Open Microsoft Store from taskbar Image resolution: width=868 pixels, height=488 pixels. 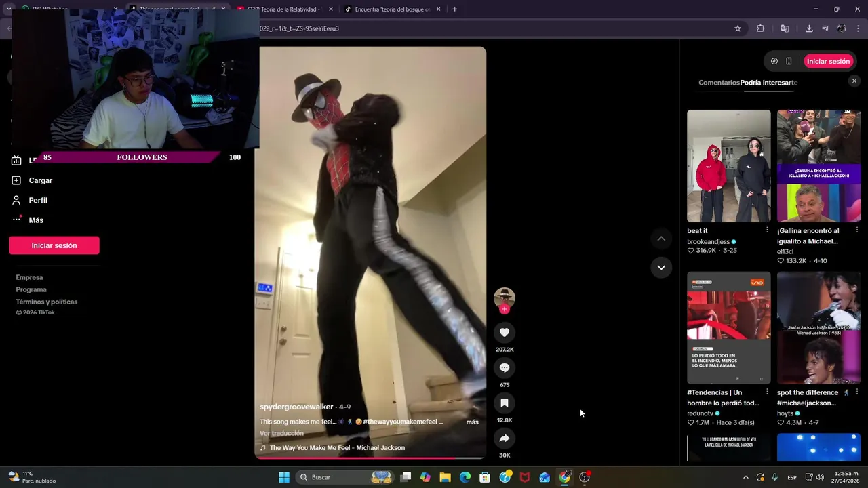click(485, 477)
